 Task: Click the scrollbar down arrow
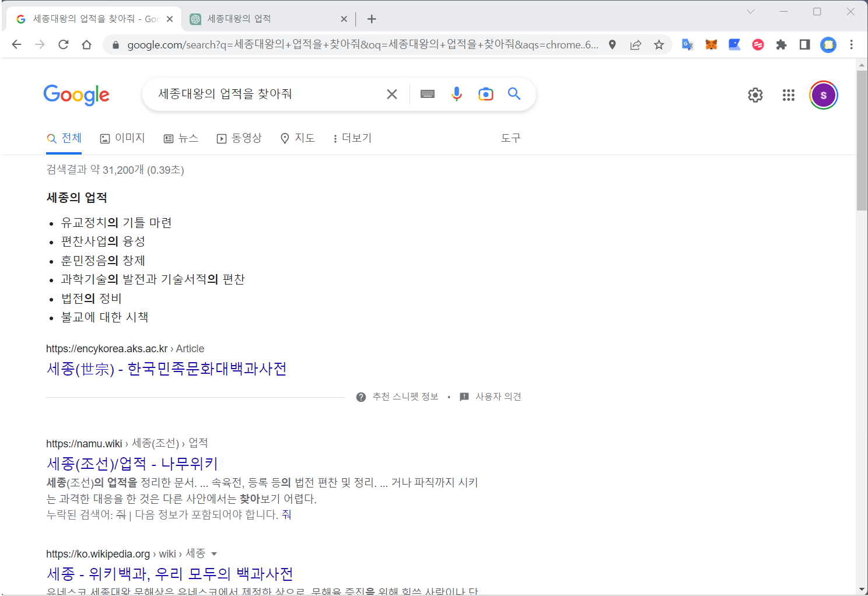pos(862,590)
